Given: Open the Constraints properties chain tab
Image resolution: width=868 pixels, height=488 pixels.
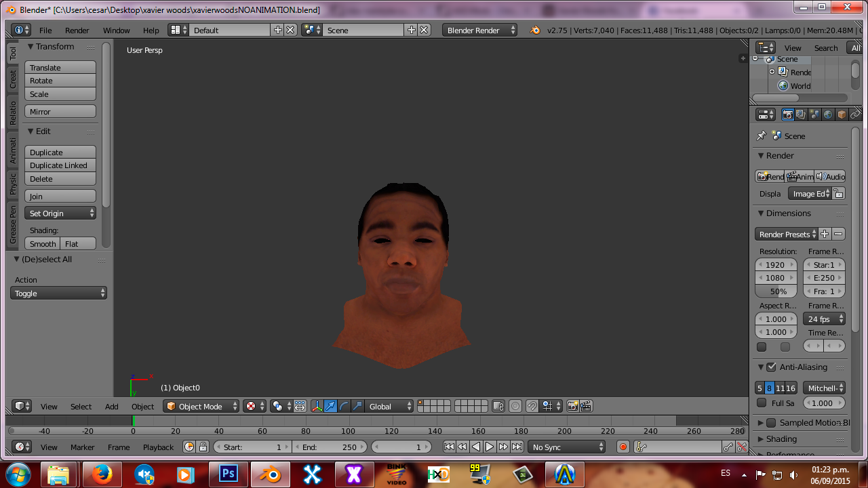Looking at the screenshot, I should pos(855,115).
